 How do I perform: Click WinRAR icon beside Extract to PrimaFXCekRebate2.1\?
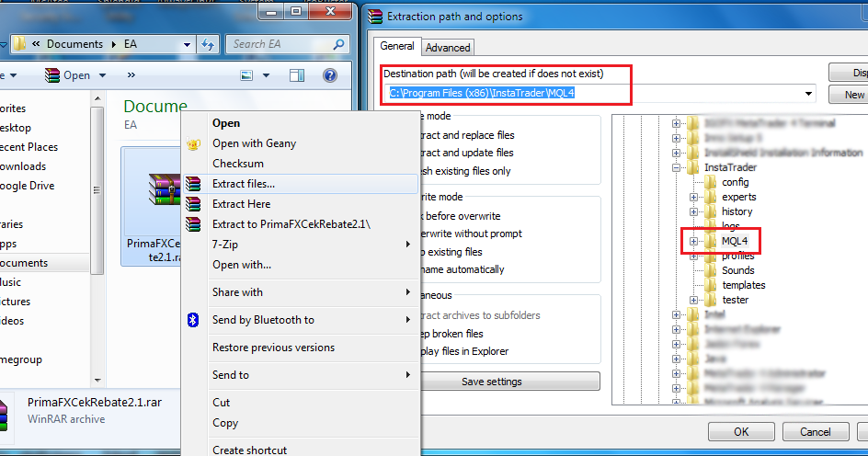click(x=193, y=224)
